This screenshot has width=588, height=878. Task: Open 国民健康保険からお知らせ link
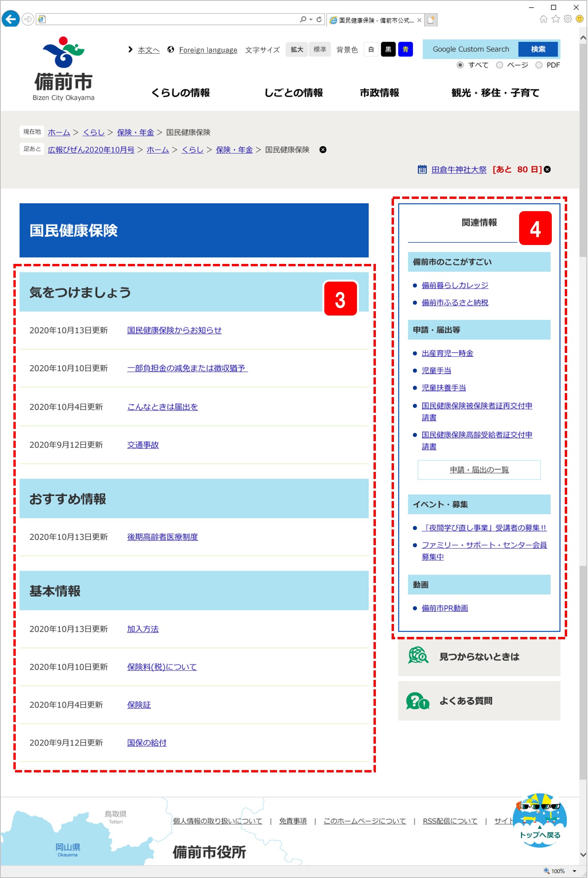[174, 330]
